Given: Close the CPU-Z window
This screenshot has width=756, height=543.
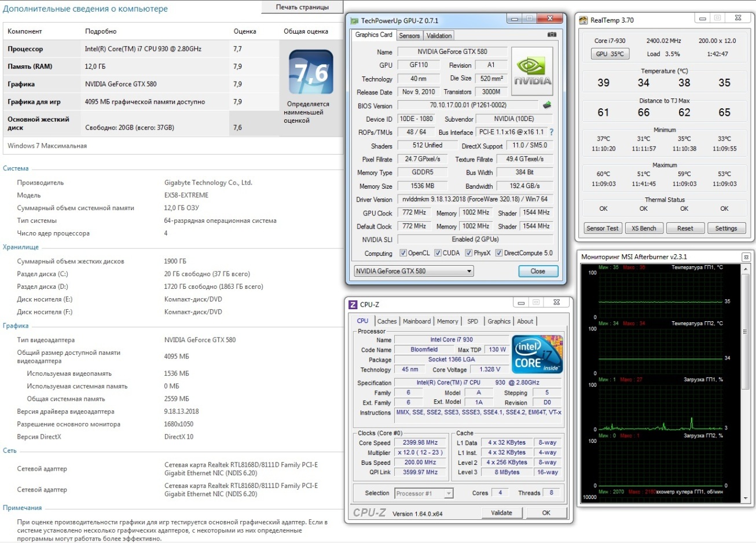Looking at the screenshot, I should pyautogui.click(x=556, y=302).
